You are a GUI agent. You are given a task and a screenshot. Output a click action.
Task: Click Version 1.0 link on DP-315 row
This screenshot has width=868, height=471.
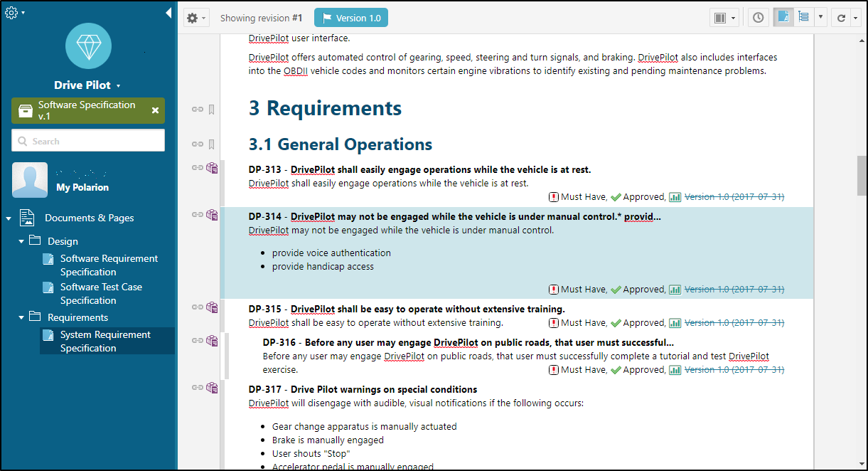(x=734, y=323)
